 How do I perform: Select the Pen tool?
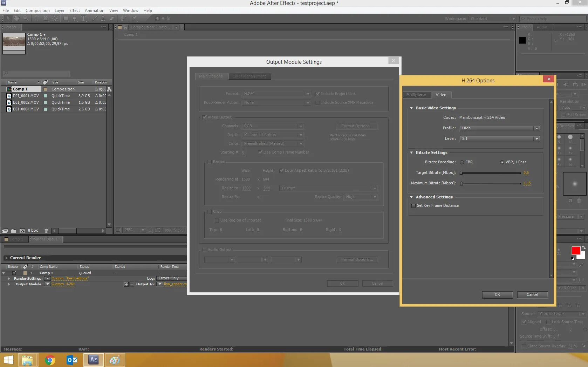point(74,18)
